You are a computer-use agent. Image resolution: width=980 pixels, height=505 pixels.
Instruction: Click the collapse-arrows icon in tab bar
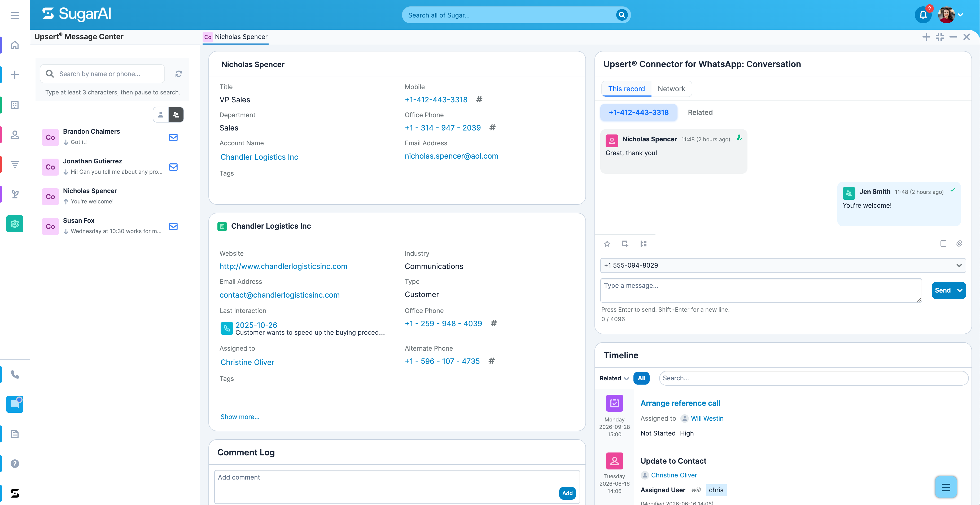pyautogui.click(x=940, y=37)
